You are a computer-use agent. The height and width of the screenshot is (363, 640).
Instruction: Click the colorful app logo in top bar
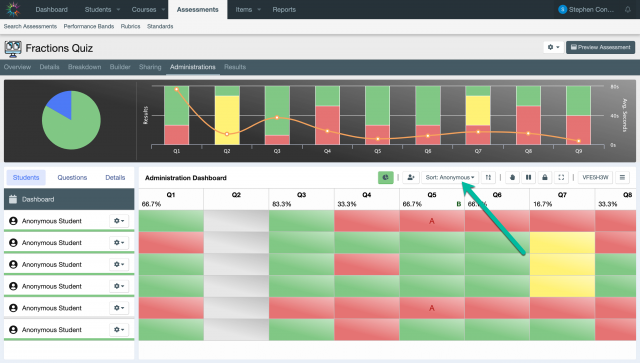pos(13,9)
